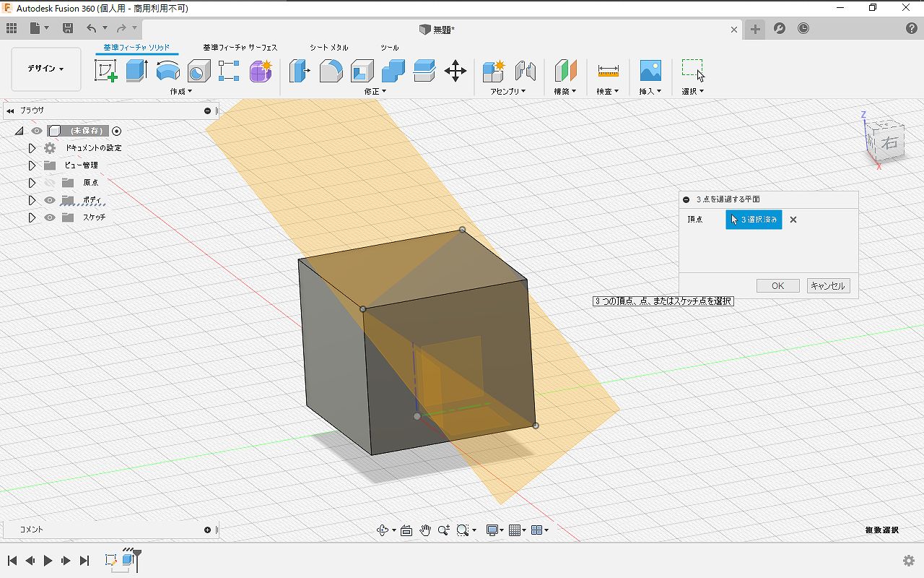Expand the ドキュメントの設定 tree node
This screenshot has height=578, width=924.
32,148
